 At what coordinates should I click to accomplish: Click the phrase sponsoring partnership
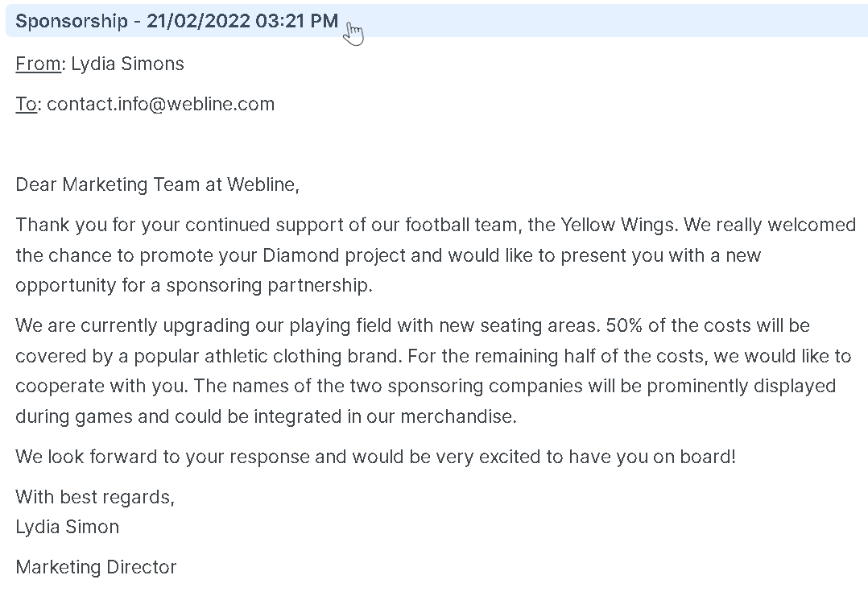[x=269, y=285]
